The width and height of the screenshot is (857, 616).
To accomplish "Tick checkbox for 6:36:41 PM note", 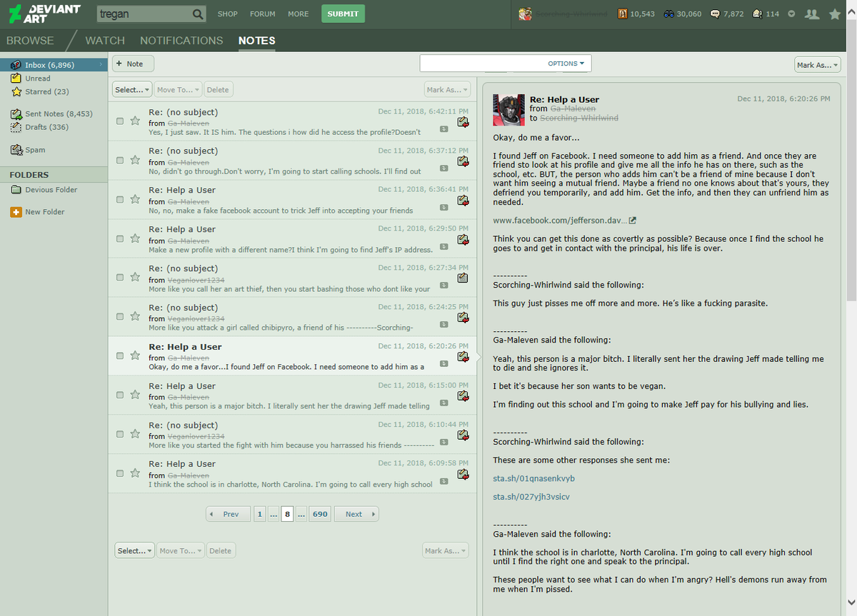I will click(x=120, y=200).
